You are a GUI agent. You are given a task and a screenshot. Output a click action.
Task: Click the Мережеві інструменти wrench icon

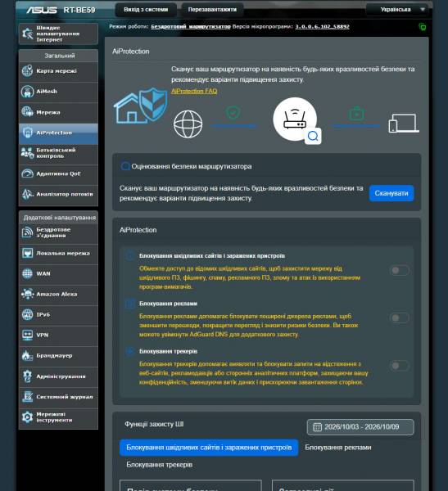(27, 417)
